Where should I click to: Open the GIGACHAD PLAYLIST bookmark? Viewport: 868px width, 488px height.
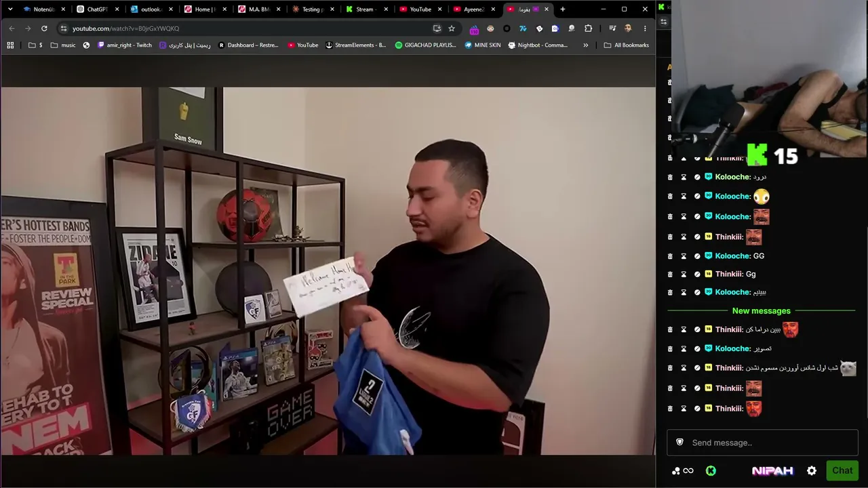coord(426,45)
